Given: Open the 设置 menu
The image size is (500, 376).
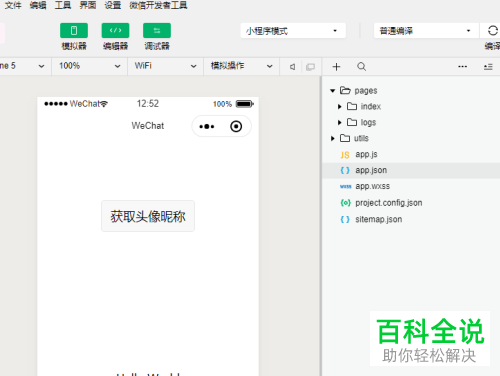Looking at the screenshot, I should coord(113,5).
